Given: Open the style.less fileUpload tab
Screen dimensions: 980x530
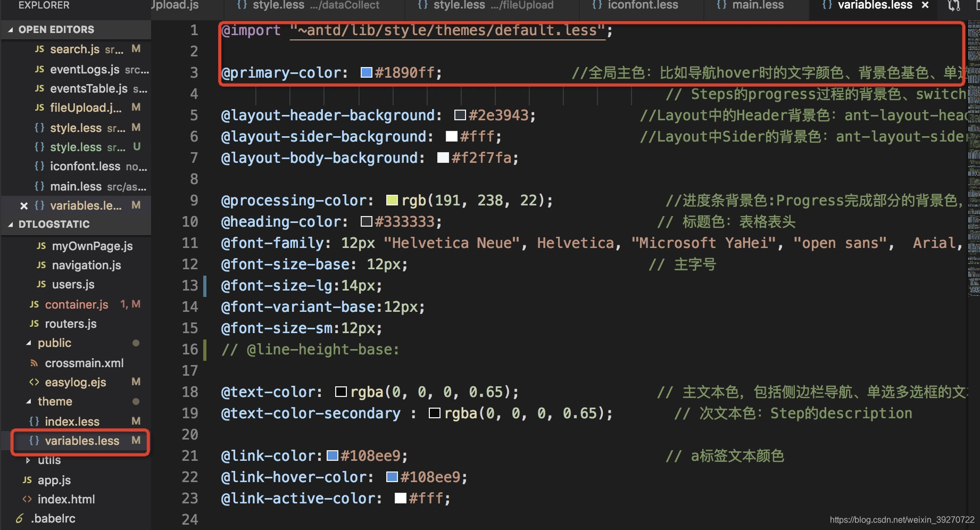Looking at the screenshot, I should 485,5.
